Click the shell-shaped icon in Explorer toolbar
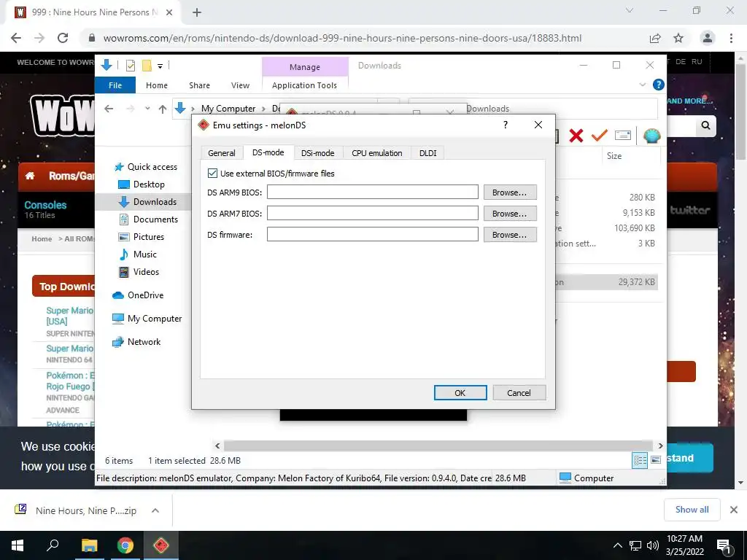747x560 pixels. point(651,136)
